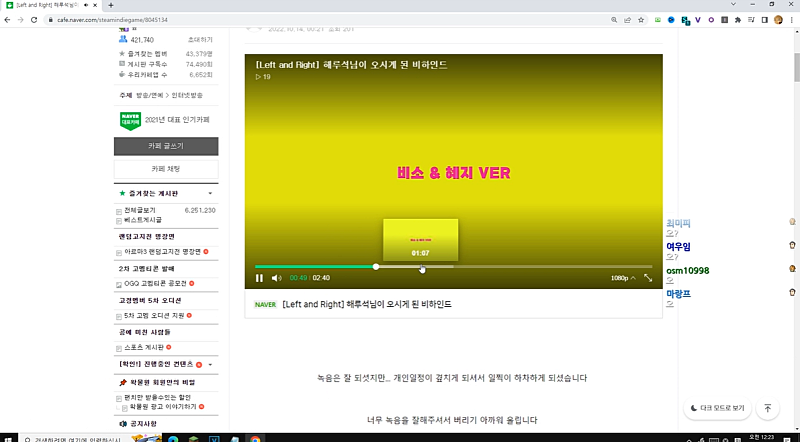Open a new browser tab with plus
Viewport: 800px width, 442px height.
(x=111, y=5)
